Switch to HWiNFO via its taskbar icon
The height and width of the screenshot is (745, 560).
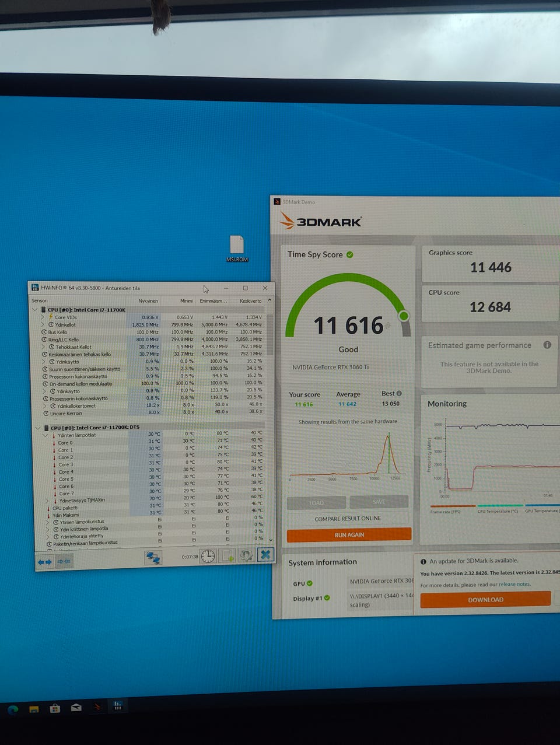118,706
